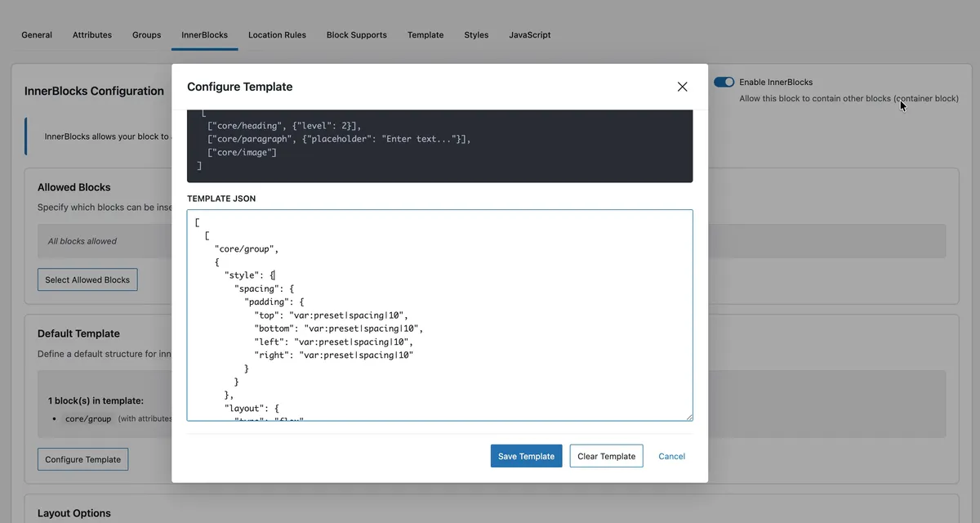
Task: Click inside the Template JSON textarea
Action: click(x=439, y=315)
